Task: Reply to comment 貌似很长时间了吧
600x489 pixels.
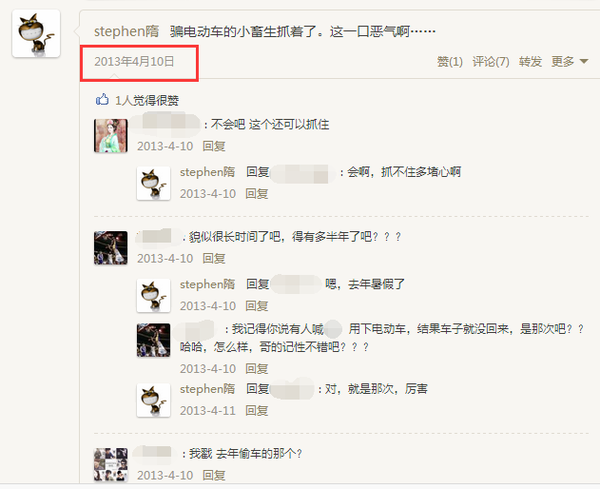Action: pos(214,259)
